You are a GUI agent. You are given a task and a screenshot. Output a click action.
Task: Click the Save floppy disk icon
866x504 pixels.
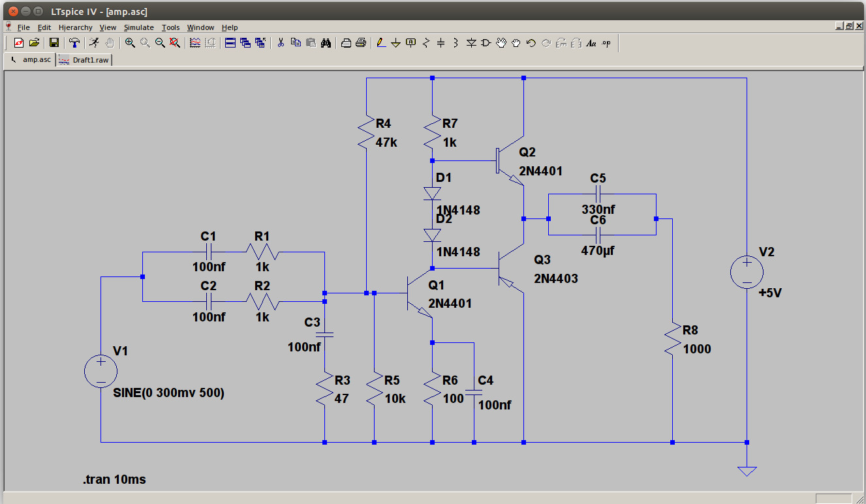[x=54, y=43]
